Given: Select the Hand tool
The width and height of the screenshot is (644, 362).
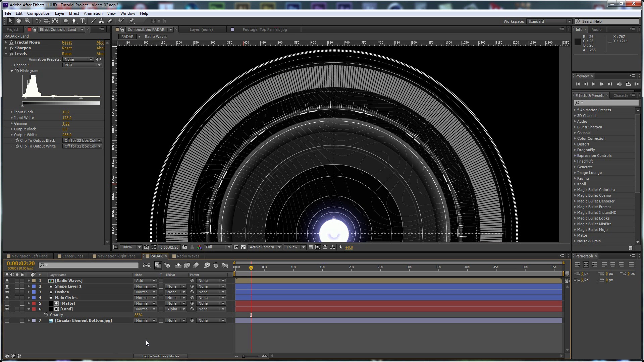Looking at the screenshot, I should (19, 21).
